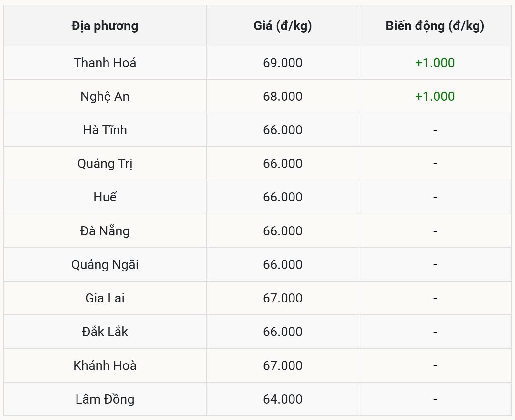Select the 64.000 price value

pos(283,399)
